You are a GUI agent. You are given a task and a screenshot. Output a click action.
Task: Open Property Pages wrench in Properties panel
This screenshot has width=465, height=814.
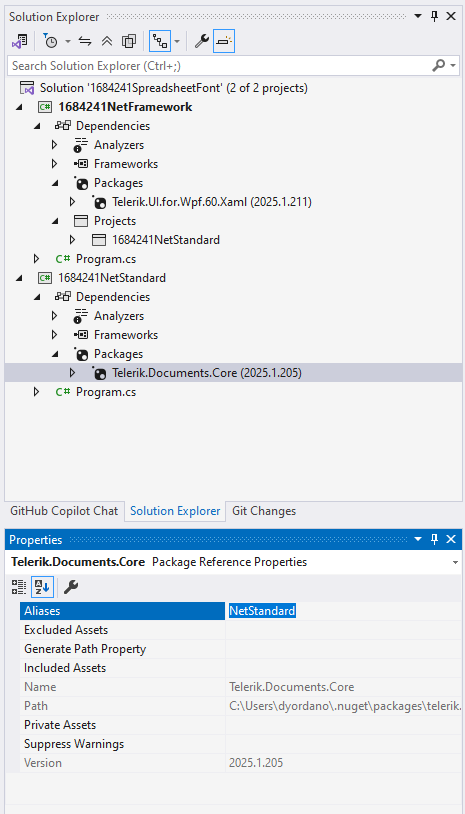[71, 587]
